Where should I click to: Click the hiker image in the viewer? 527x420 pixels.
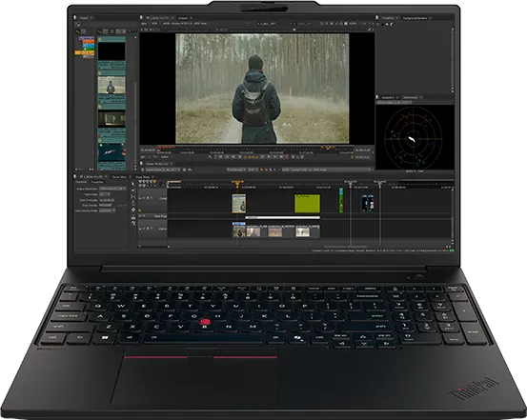click(x=262, y=89)
